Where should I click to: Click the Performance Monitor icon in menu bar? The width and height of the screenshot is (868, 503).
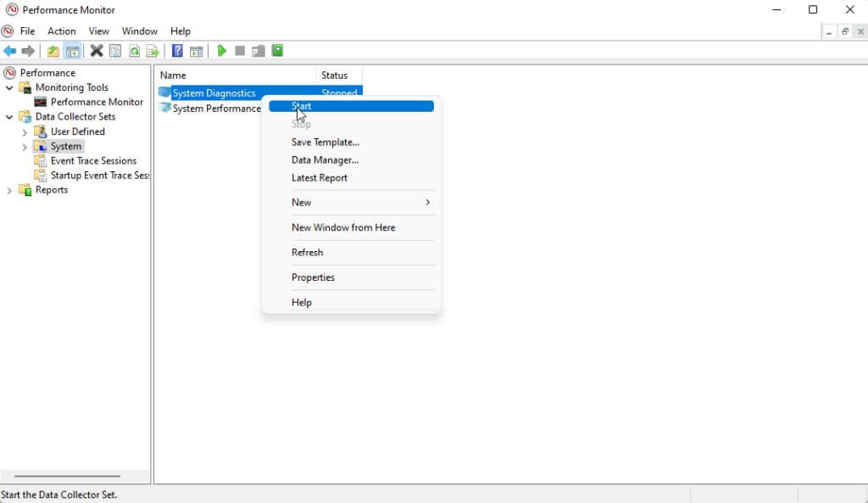(x=7, y=31)
